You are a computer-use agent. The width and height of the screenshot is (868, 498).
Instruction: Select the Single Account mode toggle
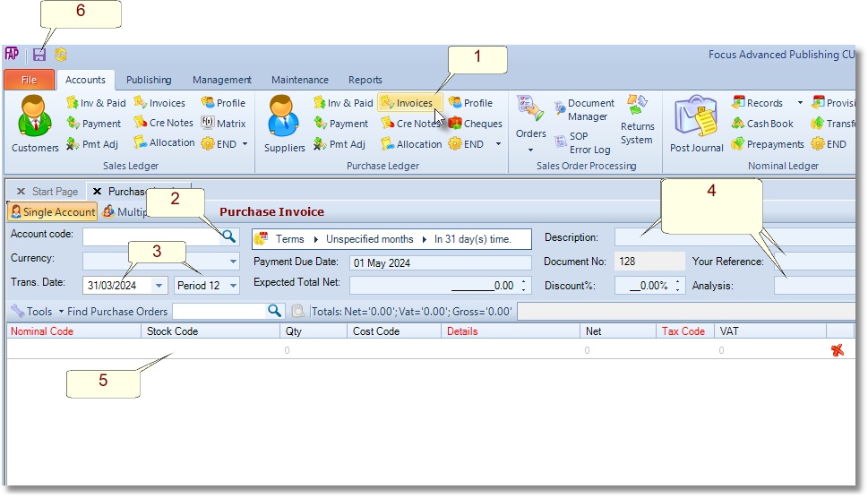(53, 212)
